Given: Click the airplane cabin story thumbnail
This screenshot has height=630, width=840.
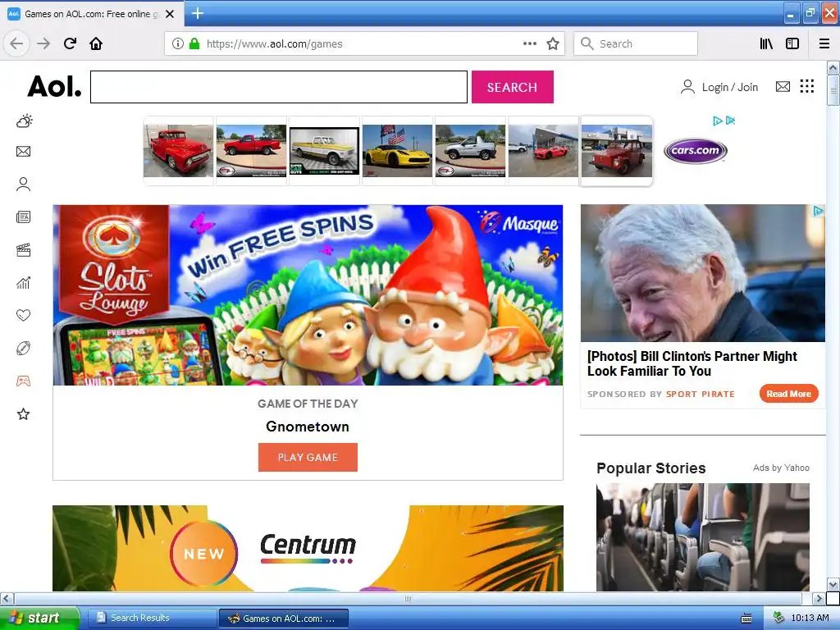Looking at the screenshot, I should [x=703, y=536].
